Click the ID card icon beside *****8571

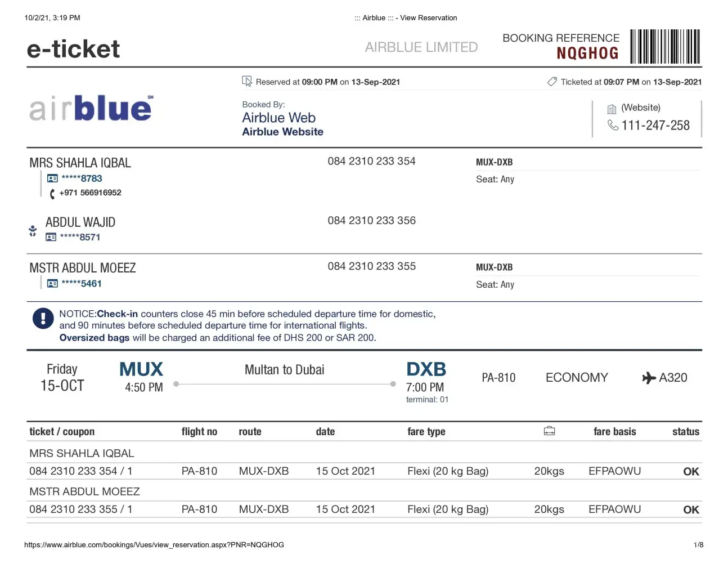tap(51, 238)
